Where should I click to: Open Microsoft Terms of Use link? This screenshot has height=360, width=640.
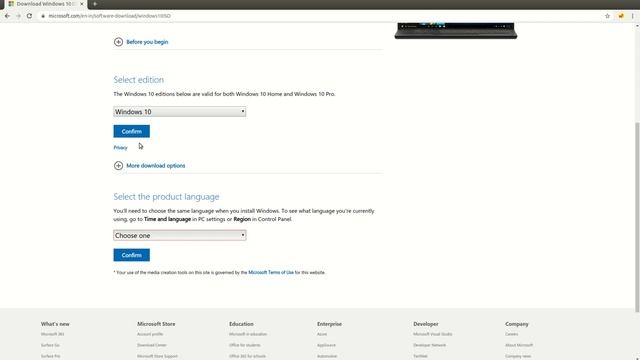click(x=271, y=272)
